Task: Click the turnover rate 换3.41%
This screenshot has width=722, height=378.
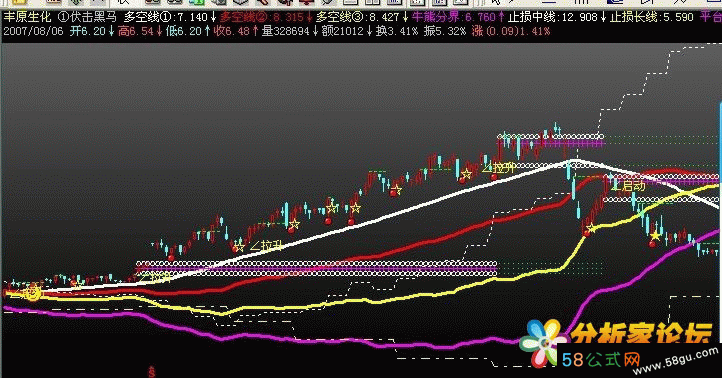Action: 397,31
